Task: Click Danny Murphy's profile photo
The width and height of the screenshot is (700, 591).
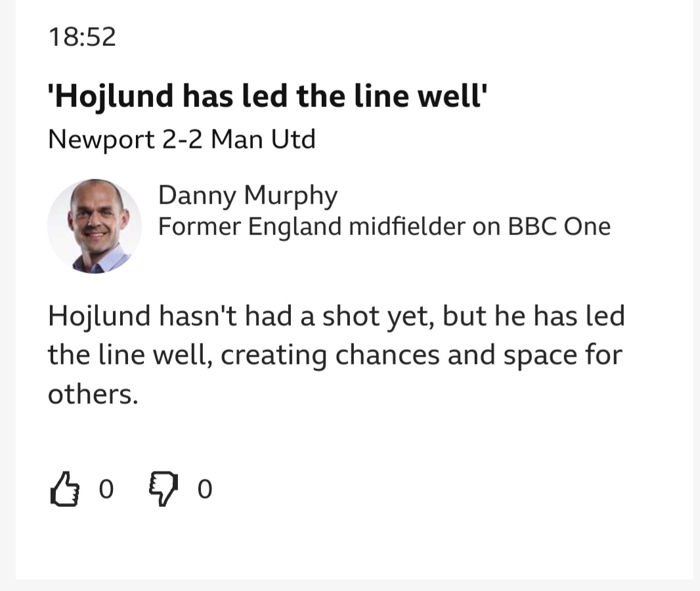Action: 95,226
